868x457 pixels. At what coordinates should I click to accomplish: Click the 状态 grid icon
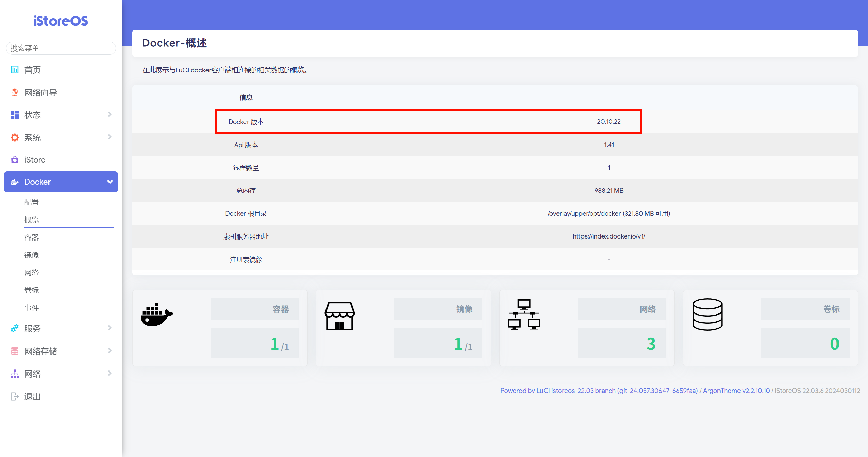tap(15, 115)
